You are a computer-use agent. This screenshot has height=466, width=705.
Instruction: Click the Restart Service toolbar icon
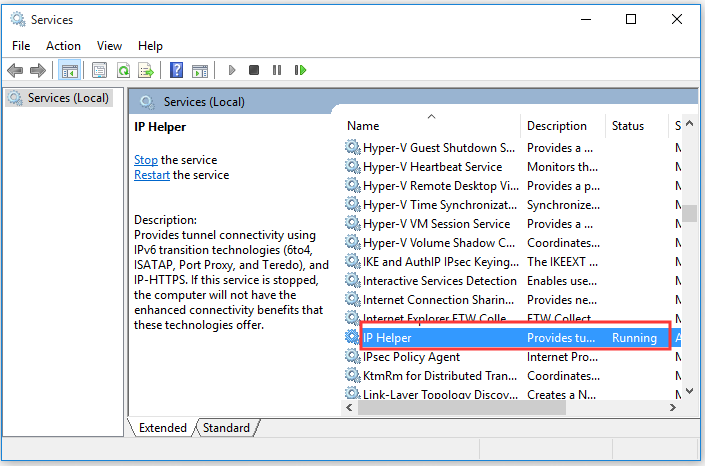tap(300, 70)
